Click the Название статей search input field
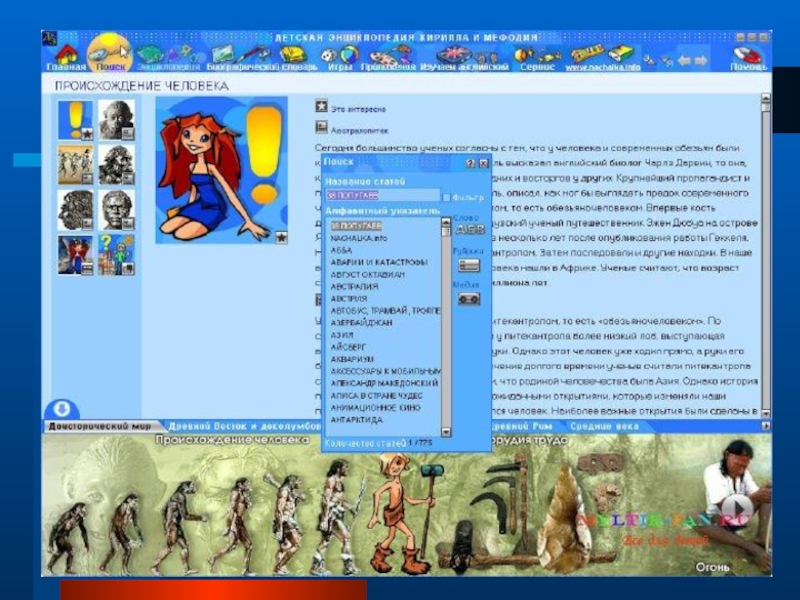The height and width of the screenshot is (600, 800). 382,195
